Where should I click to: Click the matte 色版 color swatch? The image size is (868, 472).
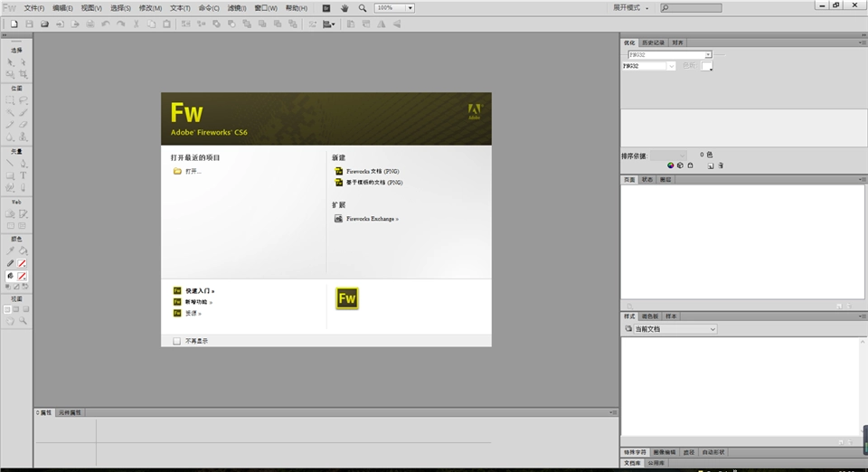click(707, 66)
